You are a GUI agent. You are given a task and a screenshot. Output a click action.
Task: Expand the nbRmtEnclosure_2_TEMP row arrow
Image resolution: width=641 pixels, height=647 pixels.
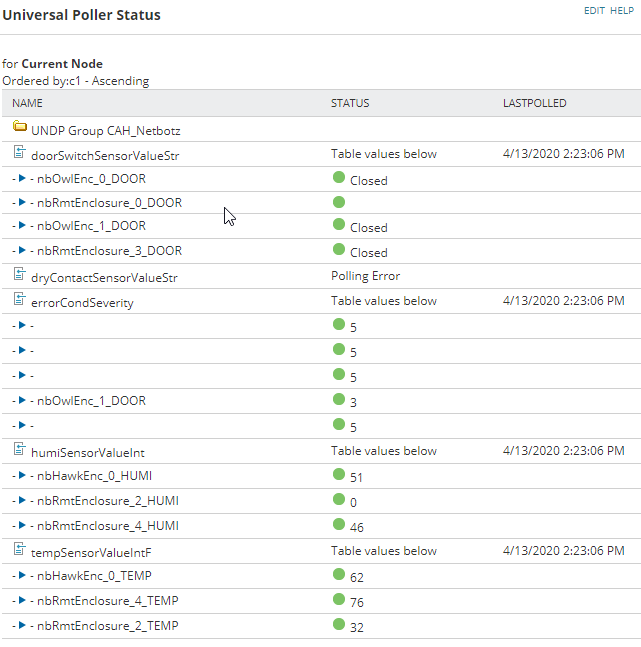coord(22,625)
